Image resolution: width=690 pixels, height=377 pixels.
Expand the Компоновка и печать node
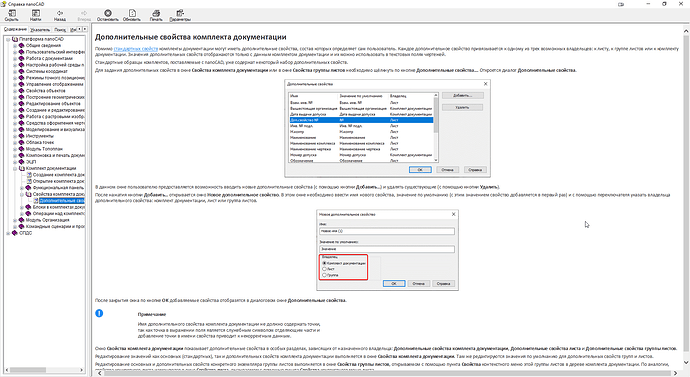pyautogui.click(x=15, y=155)
